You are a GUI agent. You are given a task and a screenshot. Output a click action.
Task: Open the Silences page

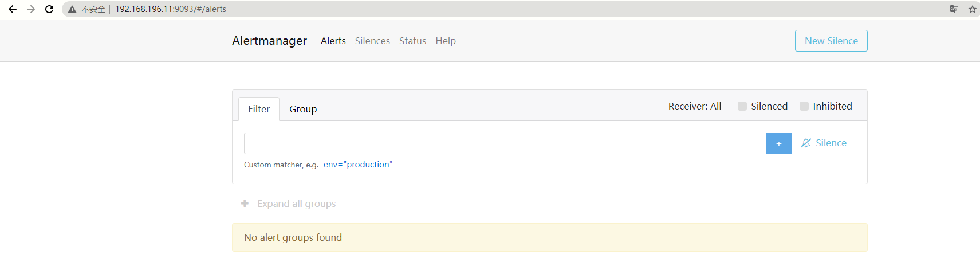click(372, 41)
